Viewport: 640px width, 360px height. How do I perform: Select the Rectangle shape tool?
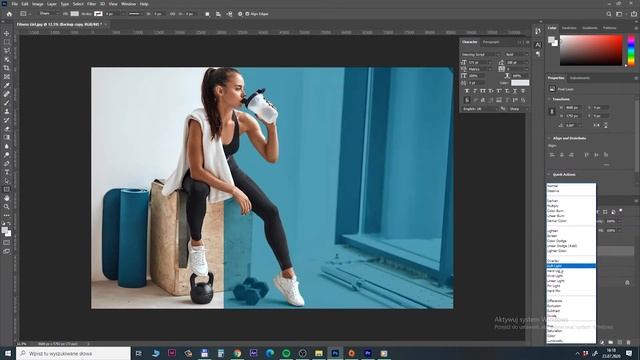tap(7, 189)
